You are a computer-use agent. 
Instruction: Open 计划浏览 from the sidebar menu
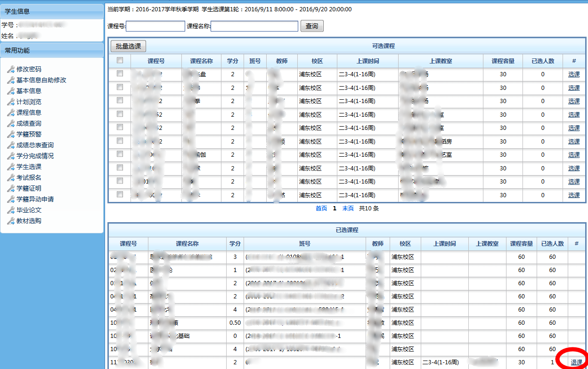29,102
